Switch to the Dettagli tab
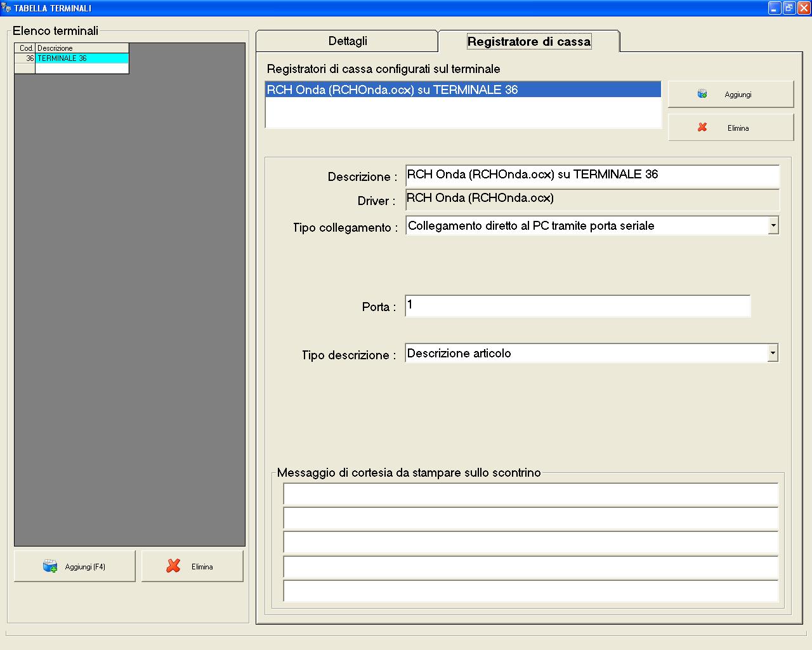 [347, 41]
